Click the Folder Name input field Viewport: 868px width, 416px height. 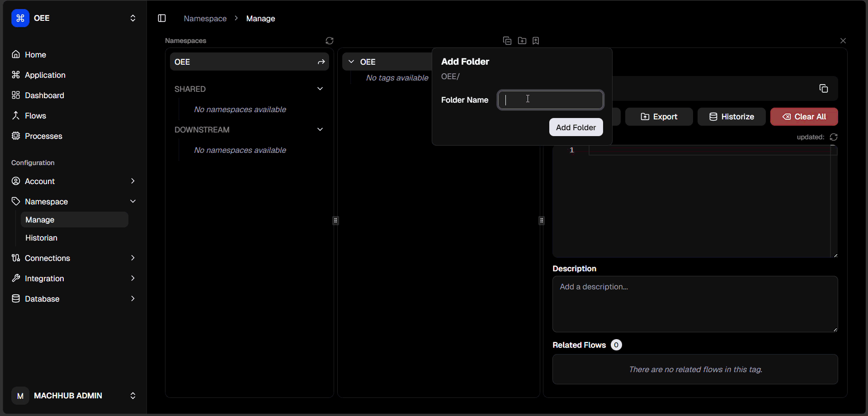click(551, 100)
